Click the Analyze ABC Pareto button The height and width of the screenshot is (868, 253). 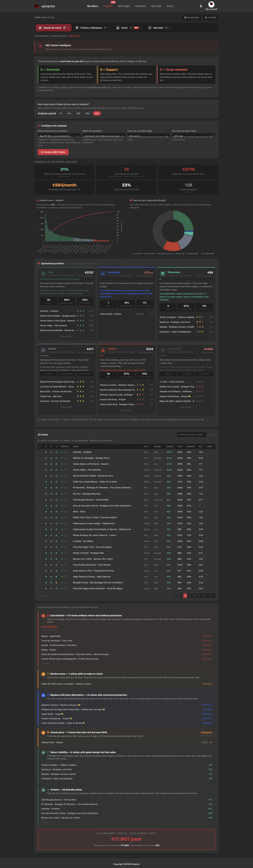click(53, 152)
